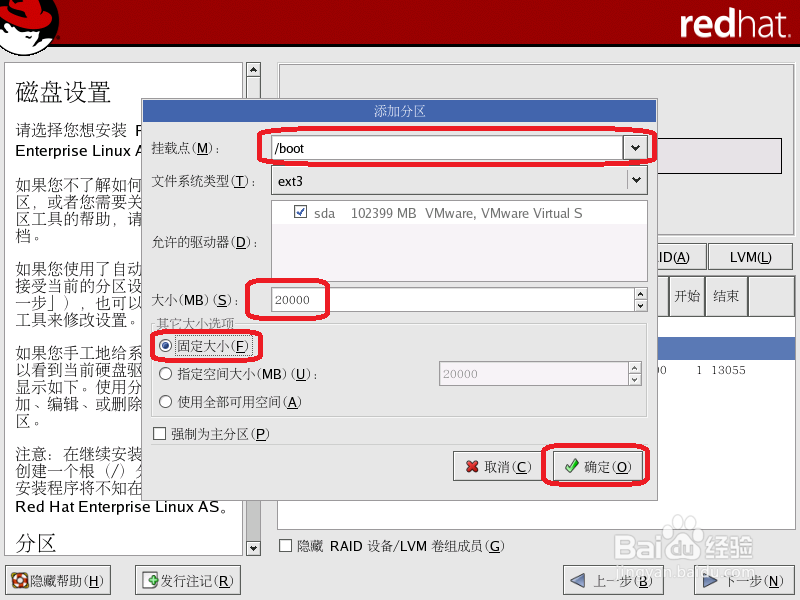Enable force primary partition (强制为主分区) checkbox
This screenshot has height=600, width=800.
(160, 434)
